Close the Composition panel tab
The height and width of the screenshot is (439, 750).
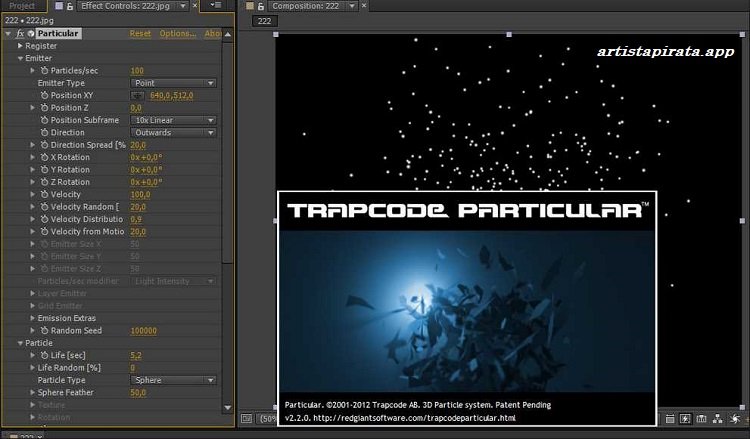364,6
